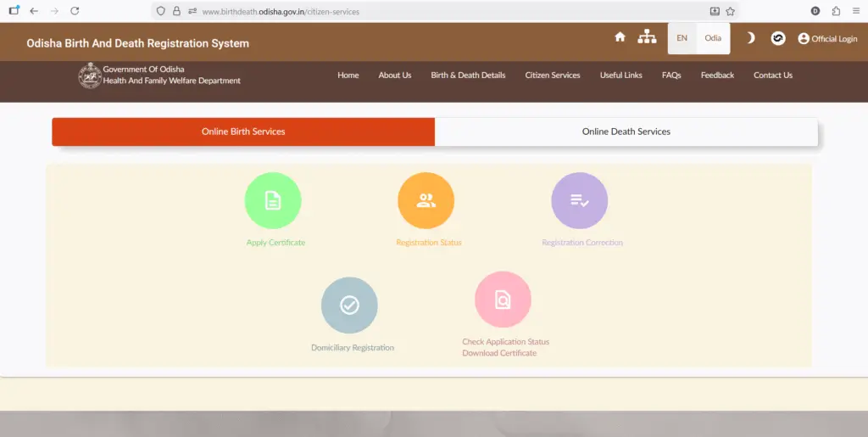This screenshot has width=868, height=437.
Task: Select Online Birth Services tab
Action: point(243,132)
